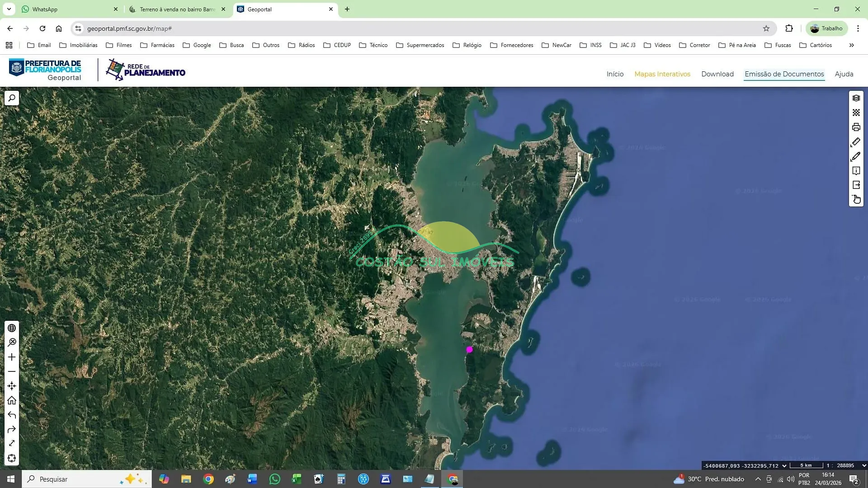Zoom in with the plus button

[x=12, y=357]
